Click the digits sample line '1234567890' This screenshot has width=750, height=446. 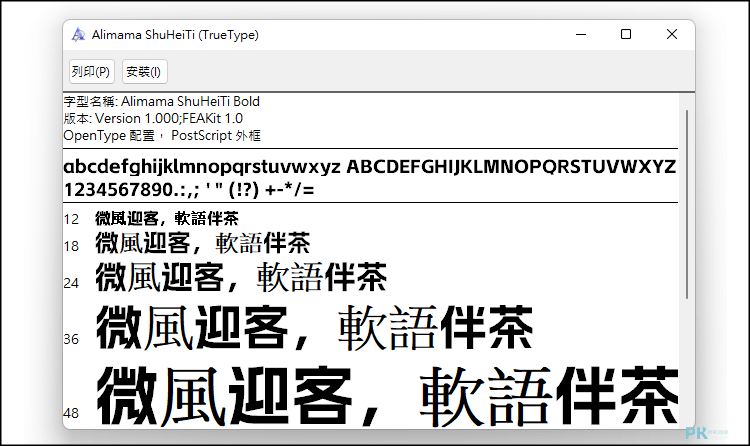point(189,190)
